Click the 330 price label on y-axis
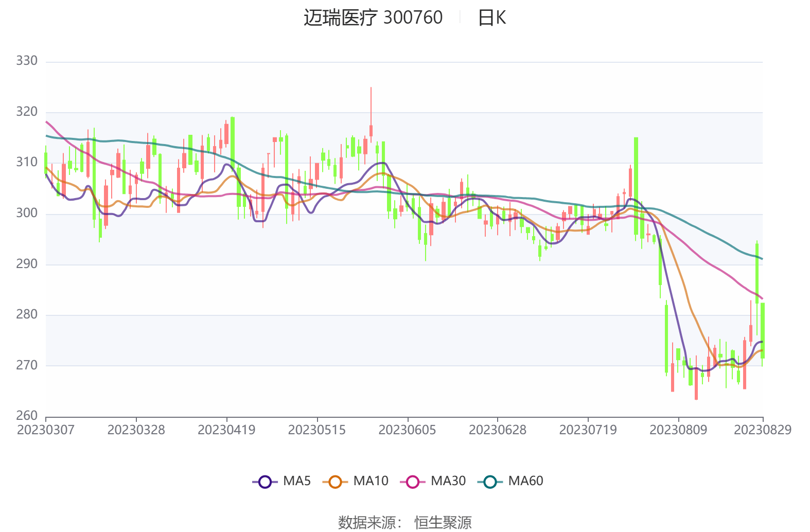Screen dimensions: 810x532 pos(27,61)
